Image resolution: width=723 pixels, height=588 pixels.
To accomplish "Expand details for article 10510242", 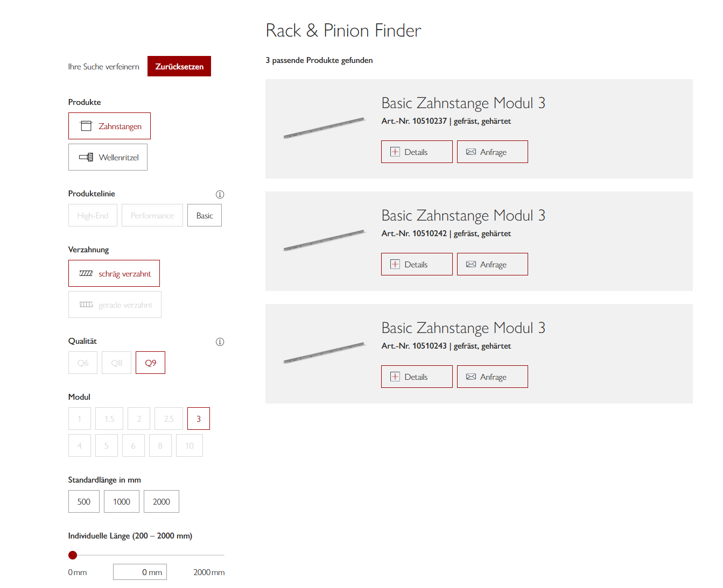I will pyautogui.click(x=417, y=264).
